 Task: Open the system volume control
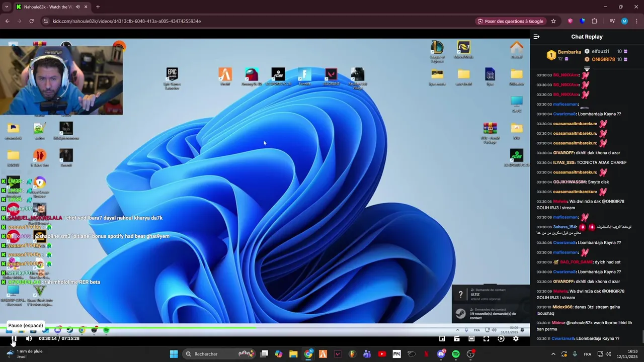tap(608, 354)
